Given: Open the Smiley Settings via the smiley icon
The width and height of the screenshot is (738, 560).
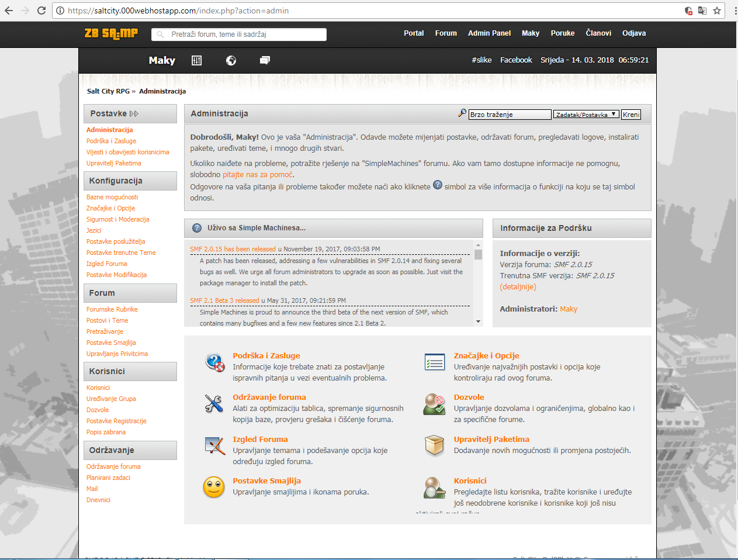Looking at the screenshot, I should 213,486.
